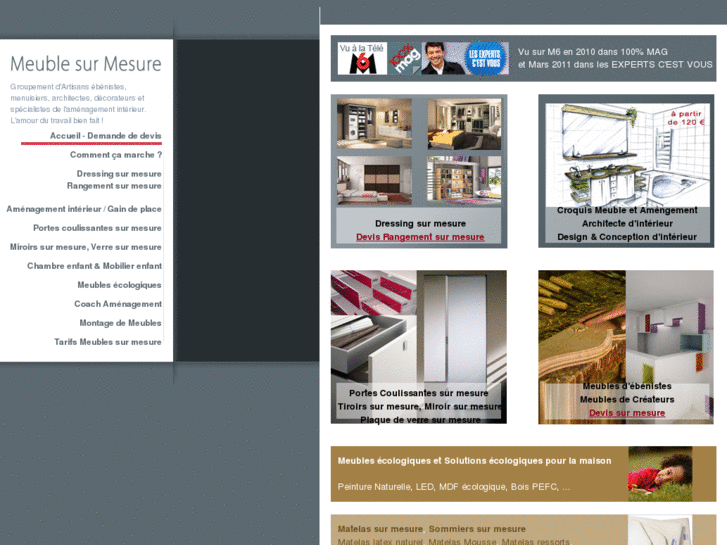The width and height of the screenshot is (727, 545).
Task: Go to Dressing sur mesure menu entry
Action: [x=119, y=174]
